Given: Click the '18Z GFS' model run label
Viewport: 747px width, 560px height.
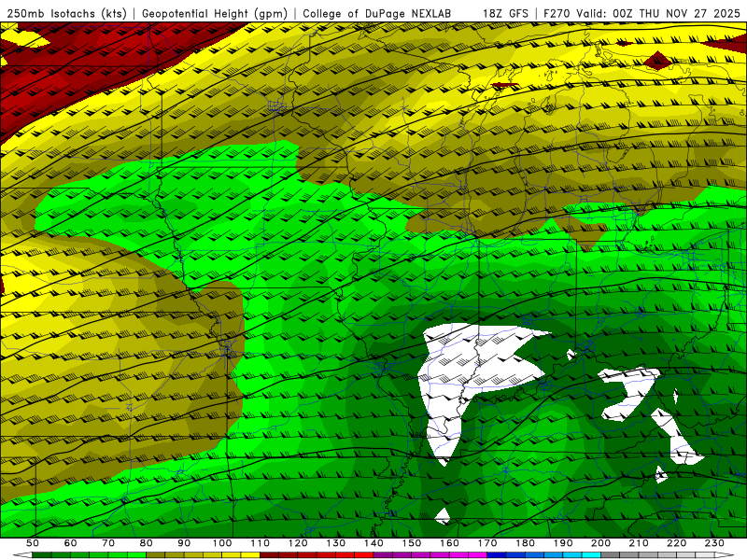Looking at the screenshot, I should point(505,13).
